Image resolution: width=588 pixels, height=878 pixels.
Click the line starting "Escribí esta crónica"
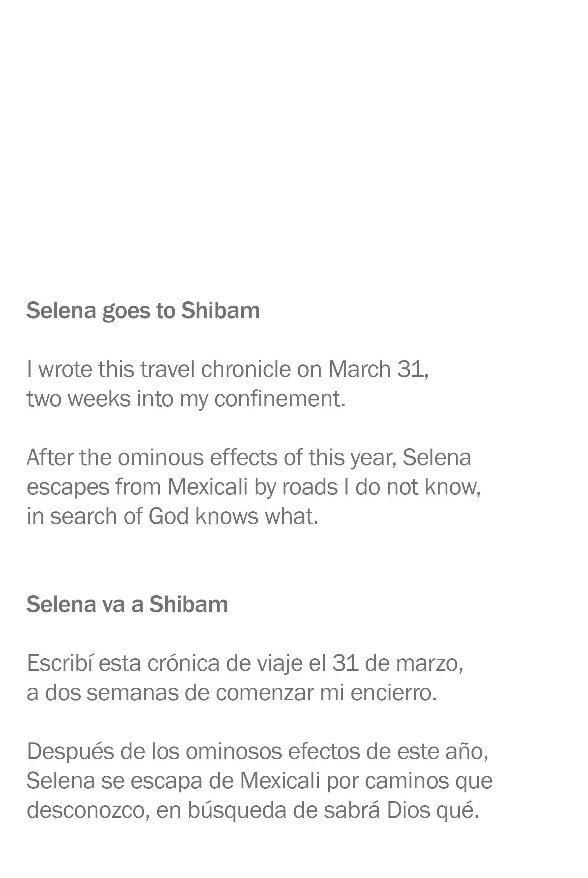[x=245, y=663]
